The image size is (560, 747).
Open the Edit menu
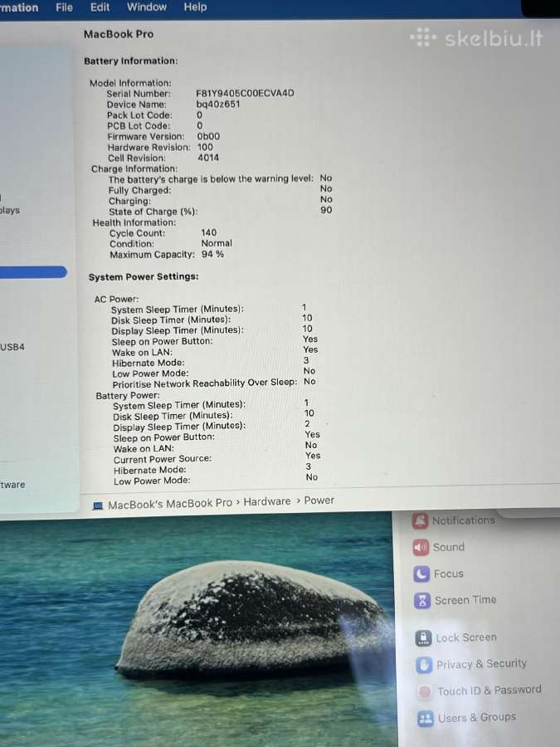click(100, 7)
